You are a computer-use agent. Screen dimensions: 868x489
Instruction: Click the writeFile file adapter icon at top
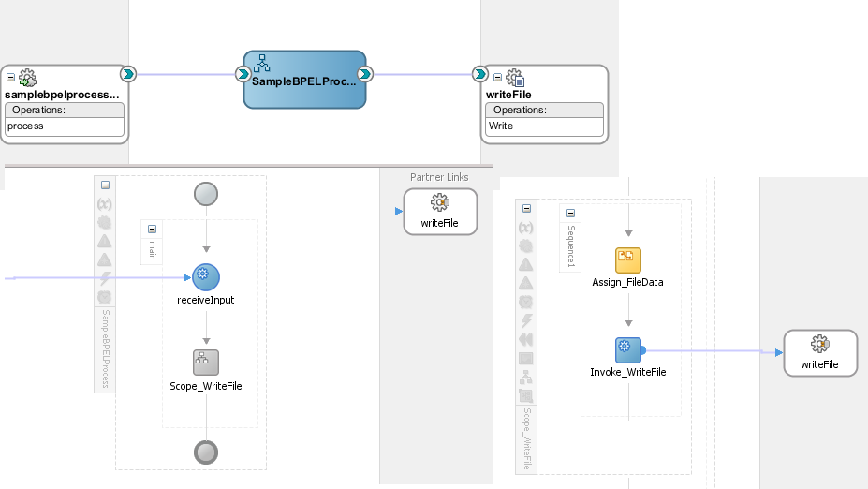[x=515, y=78]
